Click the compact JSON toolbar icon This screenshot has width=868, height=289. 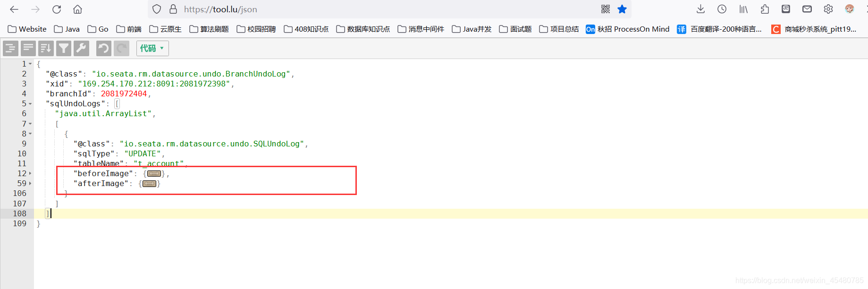[x=28, y=48]
